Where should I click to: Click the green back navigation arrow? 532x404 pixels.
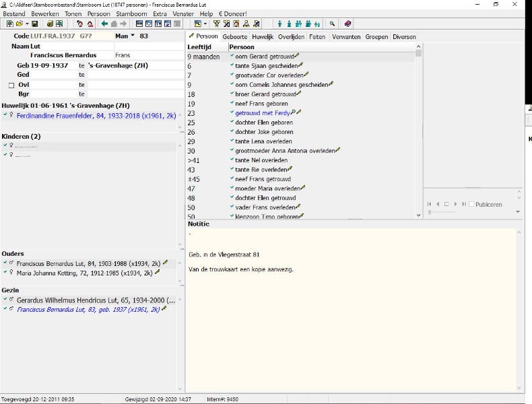click(x=104, y=24)
